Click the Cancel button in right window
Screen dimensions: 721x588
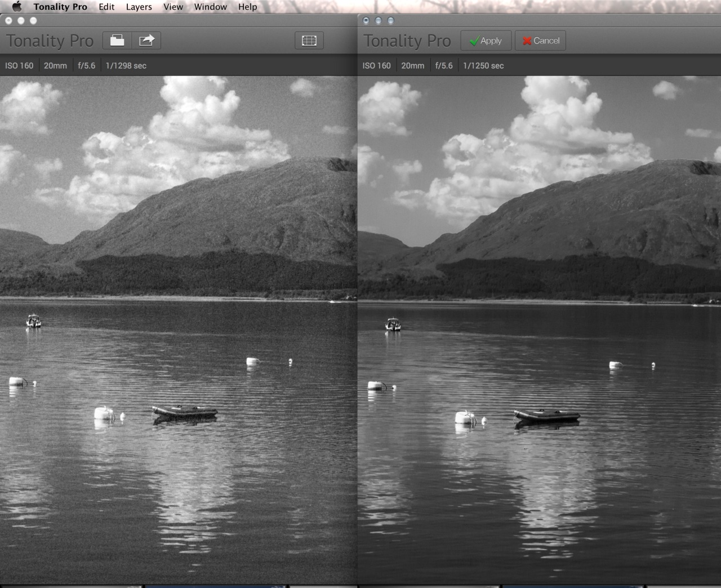(x=540, y=41)
